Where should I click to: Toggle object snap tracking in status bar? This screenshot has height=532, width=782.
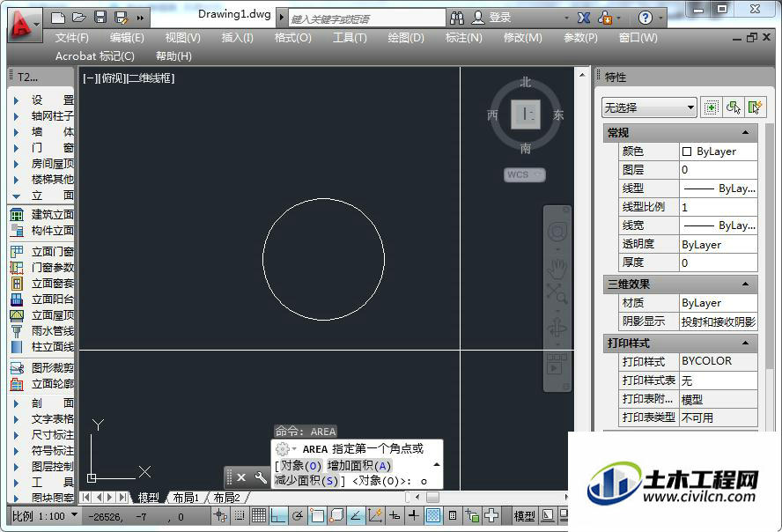pos(356,515)
